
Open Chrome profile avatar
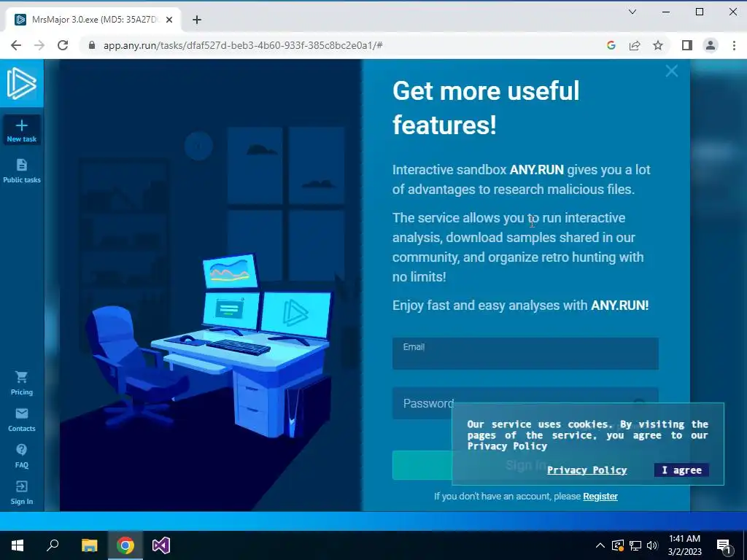click(x=711, y=45)
